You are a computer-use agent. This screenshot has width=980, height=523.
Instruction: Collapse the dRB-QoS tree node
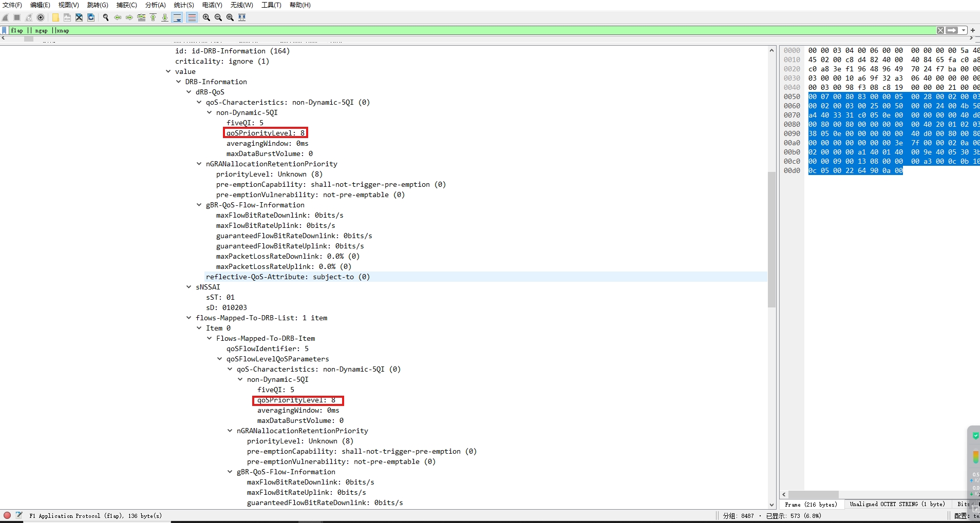pyautogui.click(x=189, y=92)
